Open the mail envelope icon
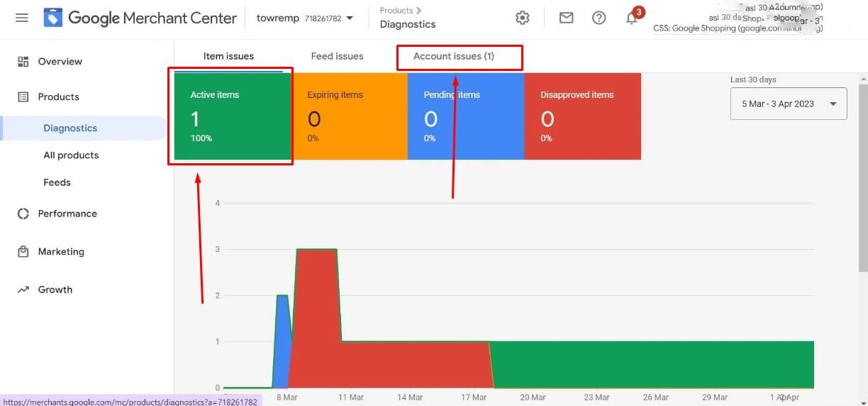Viewport: 868px width, 406px height. [566, 18]
